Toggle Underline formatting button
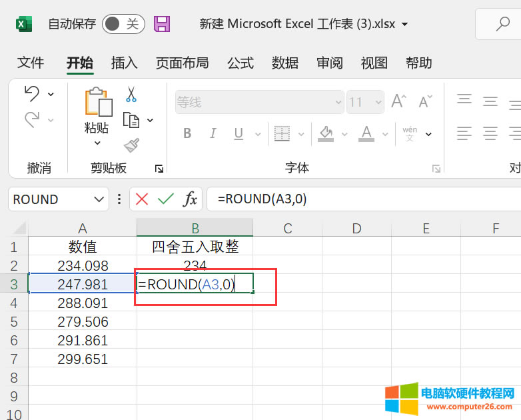The height and width of the screenshot is (420, 521). (x=239, y=133)
